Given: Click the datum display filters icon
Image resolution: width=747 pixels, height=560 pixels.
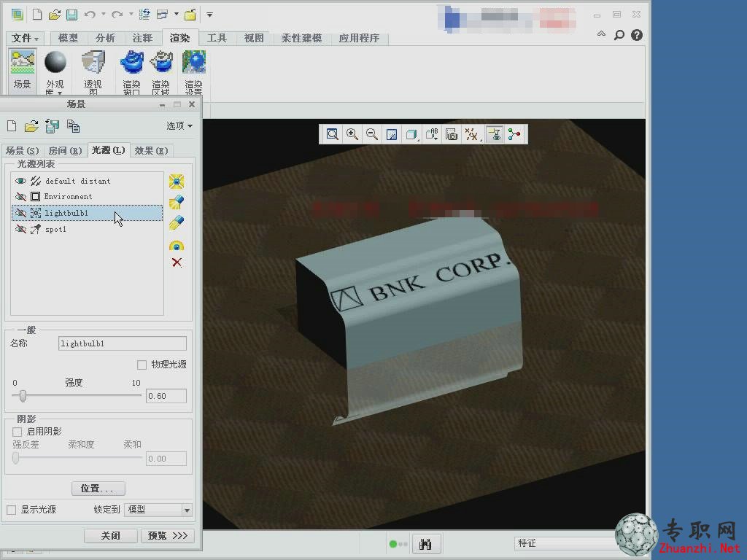Looking at the screenshot, I should pyautogui.click(x=472, y=134).
